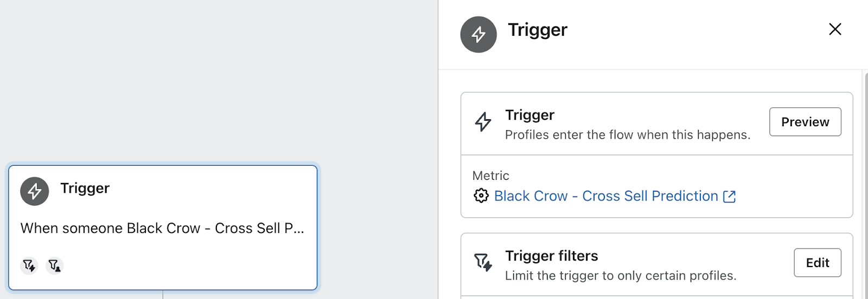Click the lightning bolt icon on the canvas Trigger card
Viewport: 868px width, 299px height.
pyautogui.click(x=35, y=191)
